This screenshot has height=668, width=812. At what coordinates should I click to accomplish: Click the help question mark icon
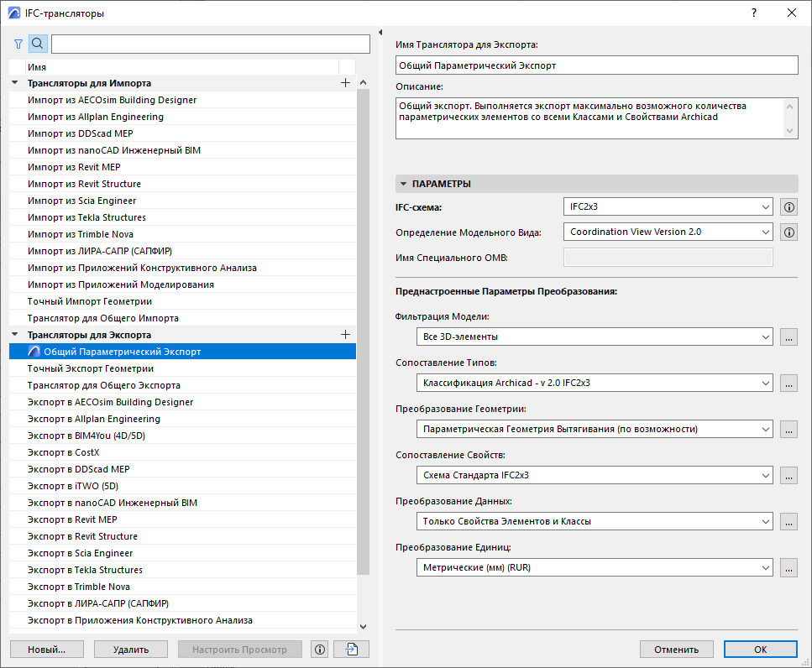point(754,13)
